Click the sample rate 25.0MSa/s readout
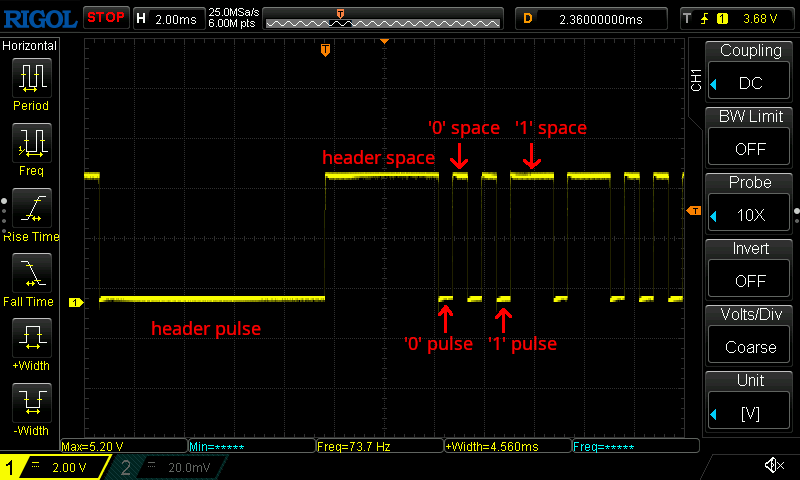The height and width of the screenshot is (480, 800). 234,12
